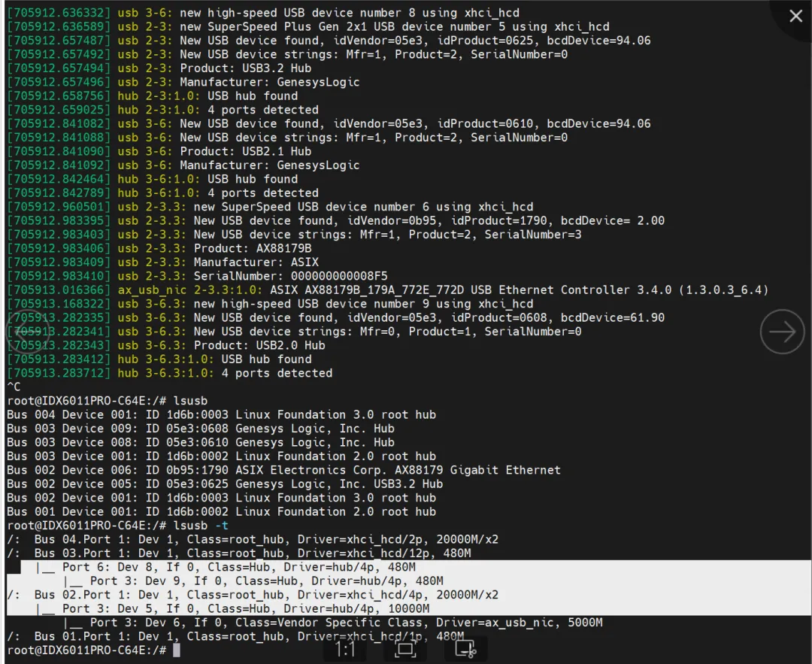The image size is (812, 664).
Task: Click the line 'Product: USB2.0 Hub'
Action: [x=166, y=345]
